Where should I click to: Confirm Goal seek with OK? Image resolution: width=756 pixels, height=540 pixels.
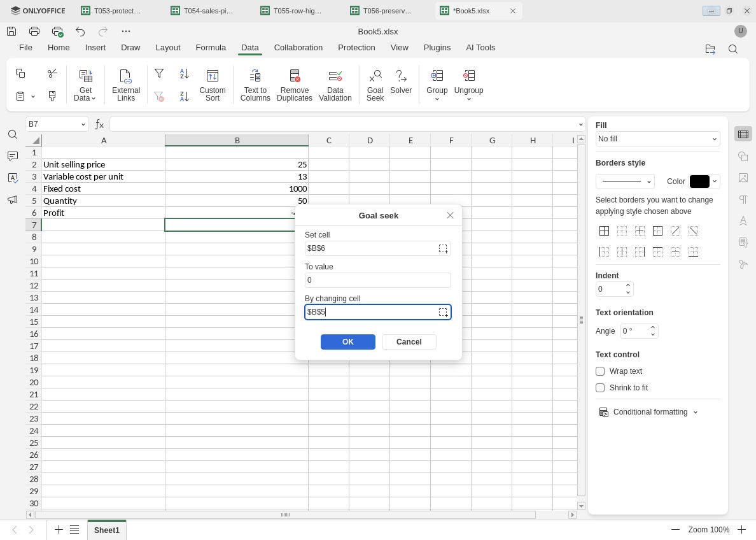tap(347, 342)
